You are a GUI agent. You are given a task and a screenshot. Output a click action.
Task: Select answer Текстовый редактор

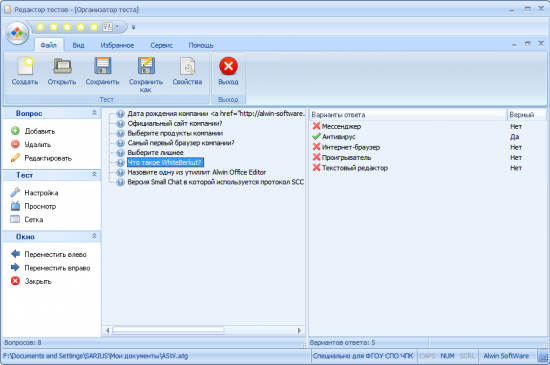point(355,168)
